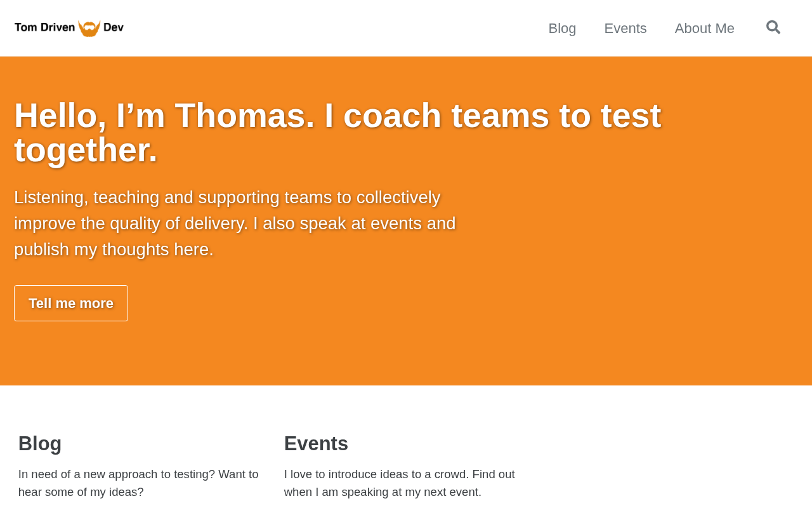Click the 'improve the quality of delivery' text
Screen dimensions: 812x508
[131, 224]
